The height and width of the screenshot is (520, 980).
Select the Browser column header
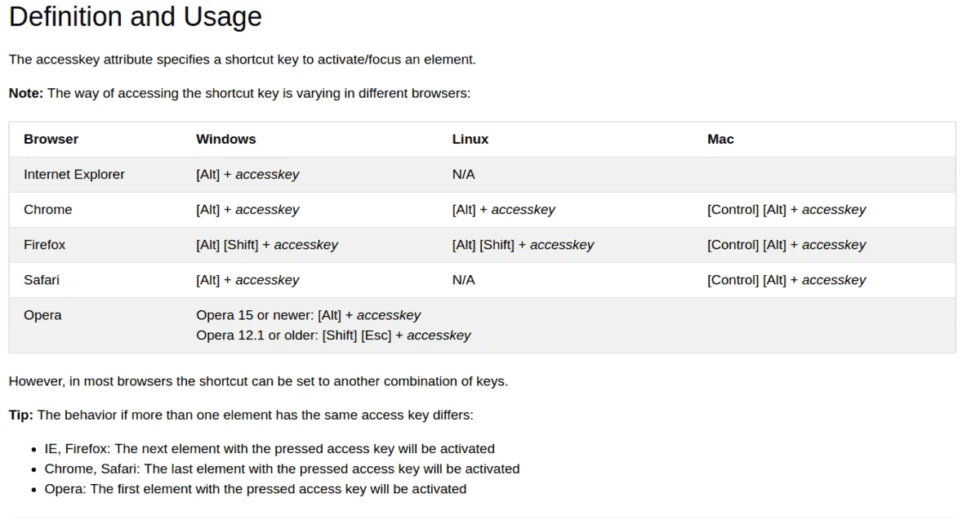(51, 139)
